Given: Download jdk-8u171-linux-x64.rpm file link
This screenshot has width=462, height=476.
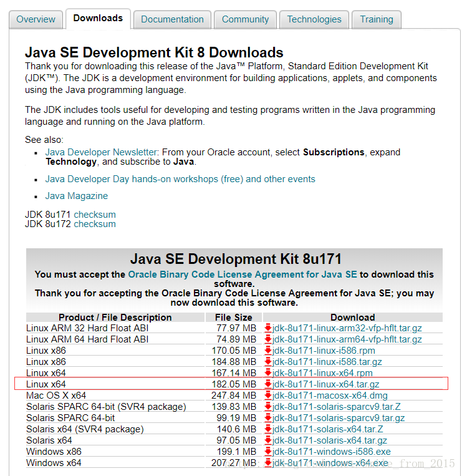Looking at the screenshot, I should pyautogui.click(x=322, y=373).
